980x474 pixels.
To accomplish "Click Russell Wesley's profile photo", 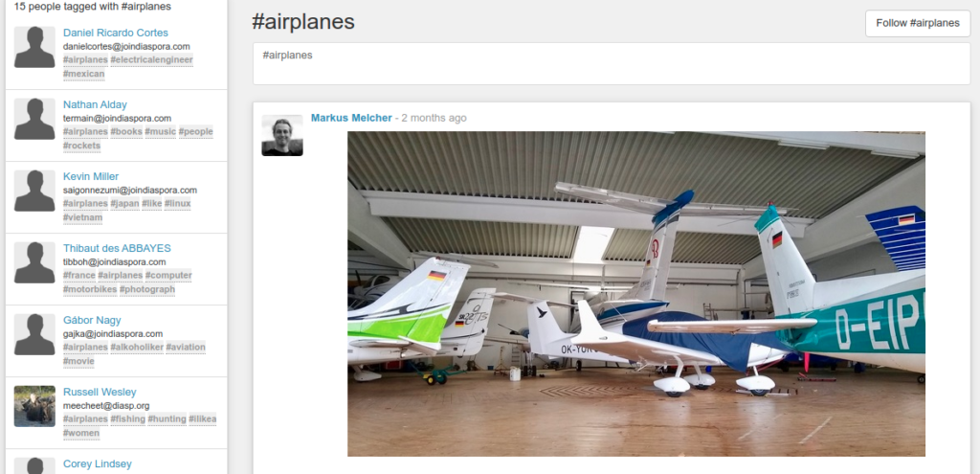I will 35,406.
